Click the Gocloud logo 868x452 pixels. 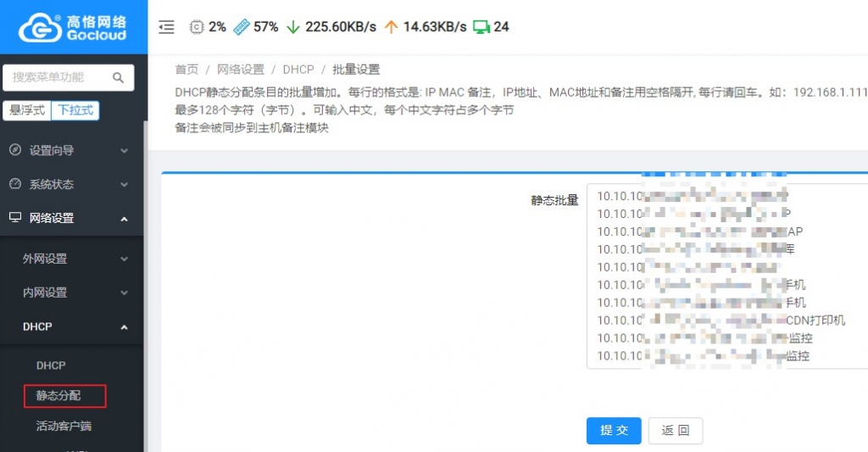tap(73, 27)
